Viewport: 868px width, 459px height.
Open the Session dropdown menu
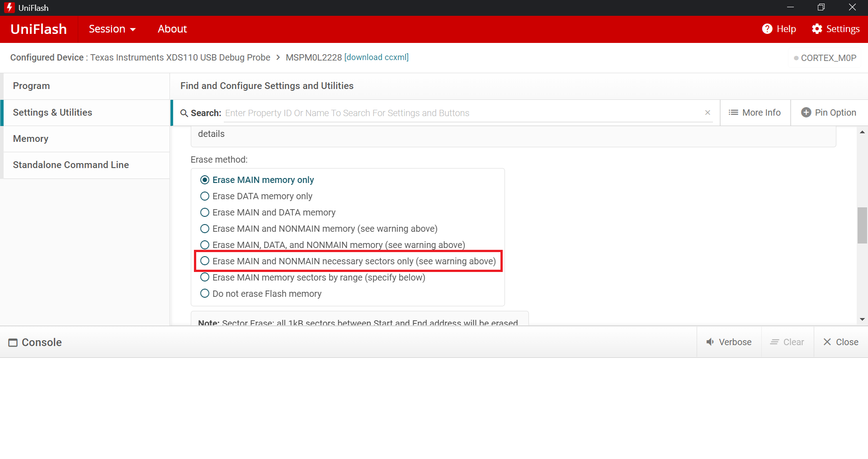coord(112,29)
